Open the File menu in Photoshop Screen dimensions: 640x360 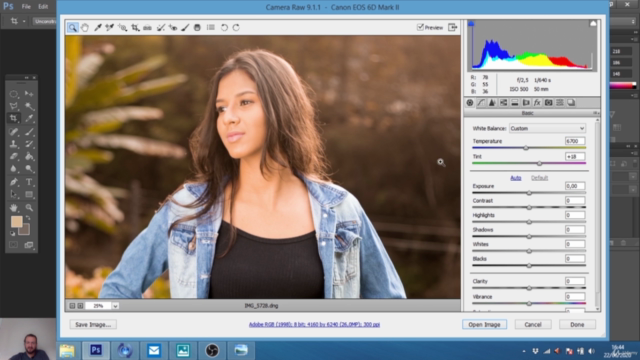pos(26,7)
